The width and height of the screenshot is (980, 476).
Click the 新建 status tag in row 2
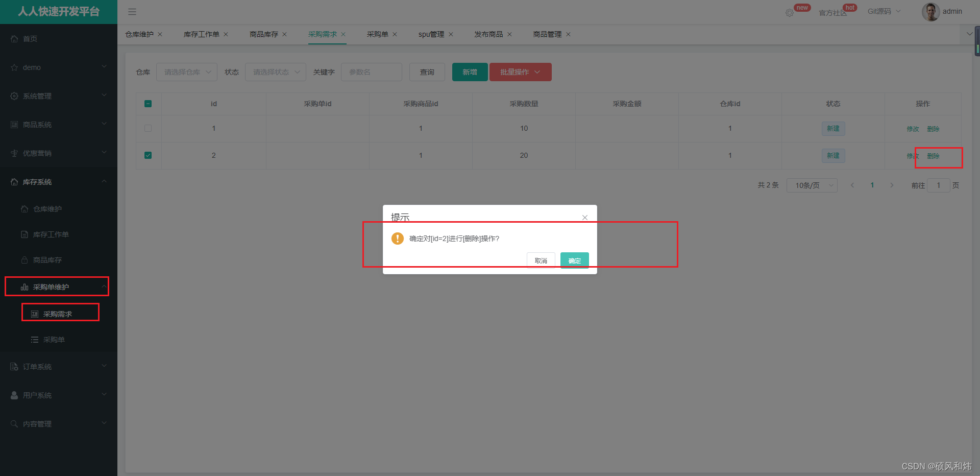pos(833,156)
